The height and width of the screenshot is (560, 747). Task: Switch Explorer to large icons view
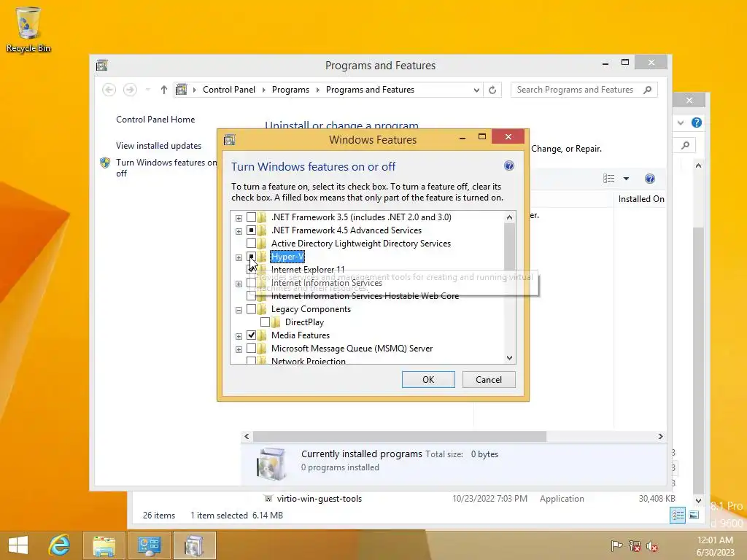click(694, 515)
